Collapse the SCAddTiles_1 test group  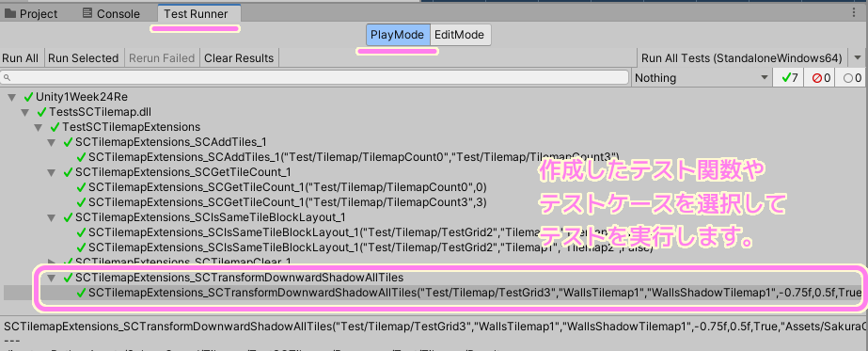[x=52, y=142]
